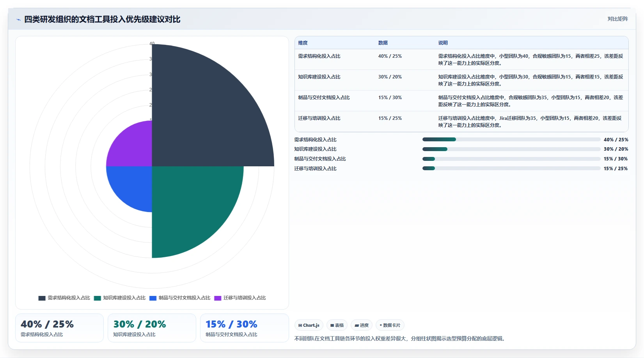This screenshot has width=644, height=358.
Task: Click description starting 知识库建设投入占比维度中
Action: click(530, 80)
